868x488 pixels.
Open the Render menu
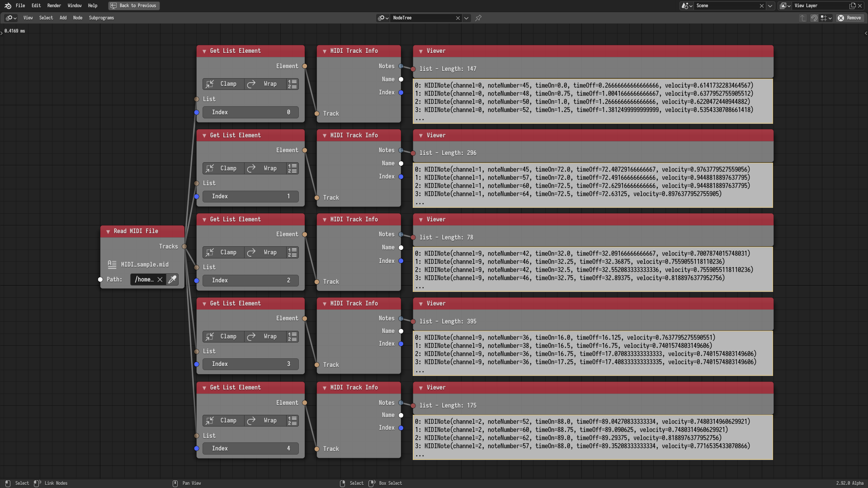pos(54,6)
